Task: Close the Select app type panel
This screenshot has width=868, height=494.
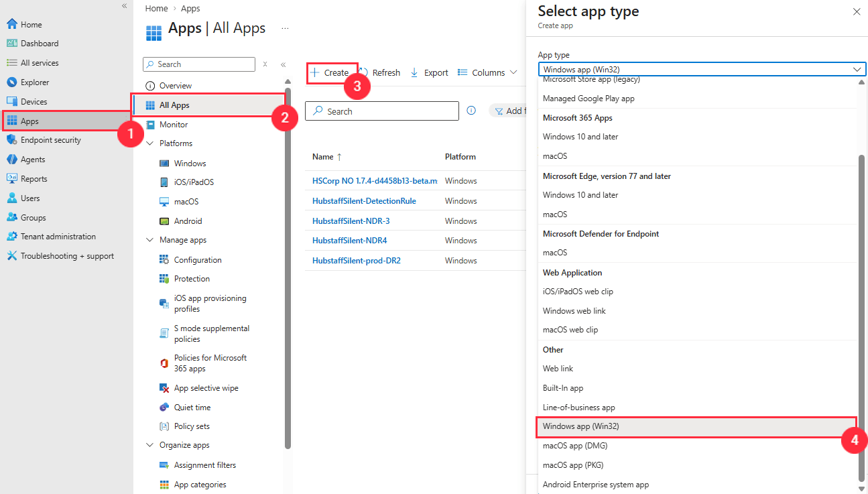Action: pos(856,11)
